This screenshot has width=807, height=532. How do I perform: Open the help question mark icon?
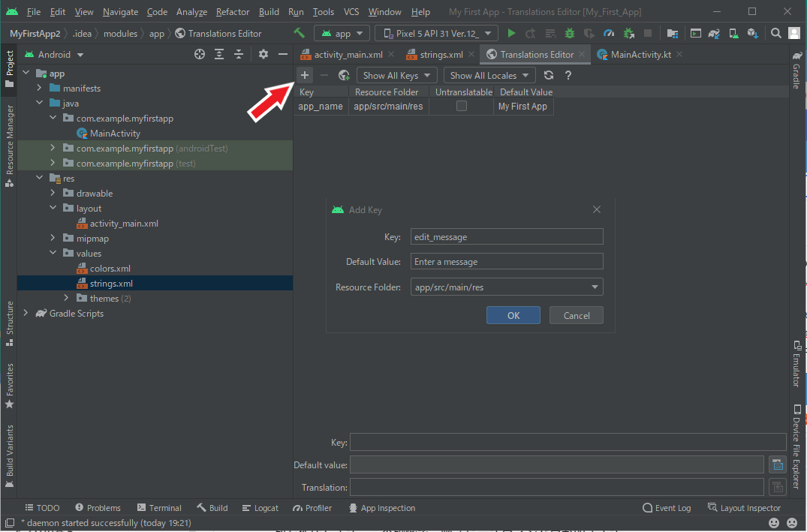pyautogui.click(x=568, y=75)
